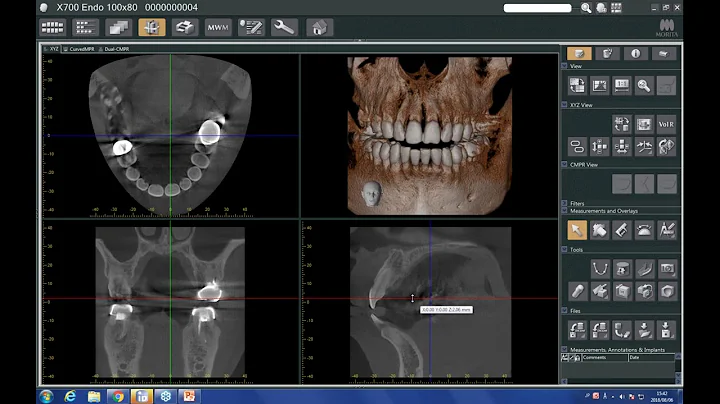Select the first highlighted panel tab icon
Viewport: 720px width, 404px height.
[x=579, y=54]
